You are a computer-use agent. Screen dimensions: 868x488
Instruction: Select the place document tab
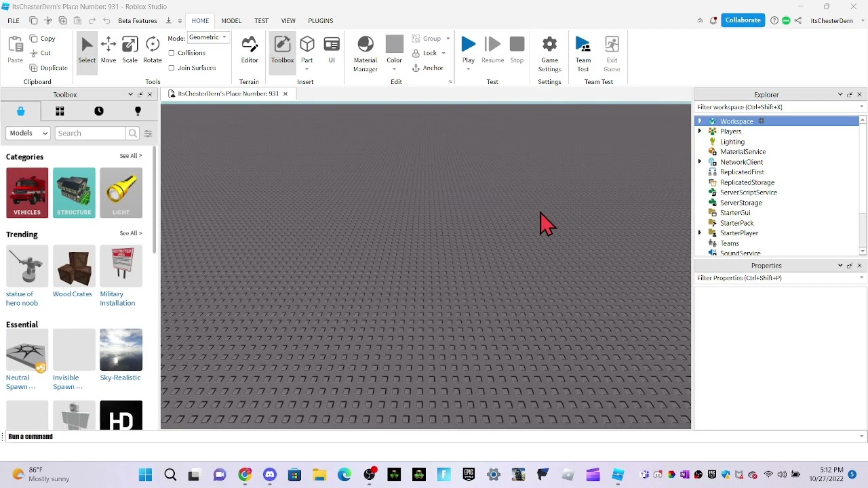[x=227, y=94]
